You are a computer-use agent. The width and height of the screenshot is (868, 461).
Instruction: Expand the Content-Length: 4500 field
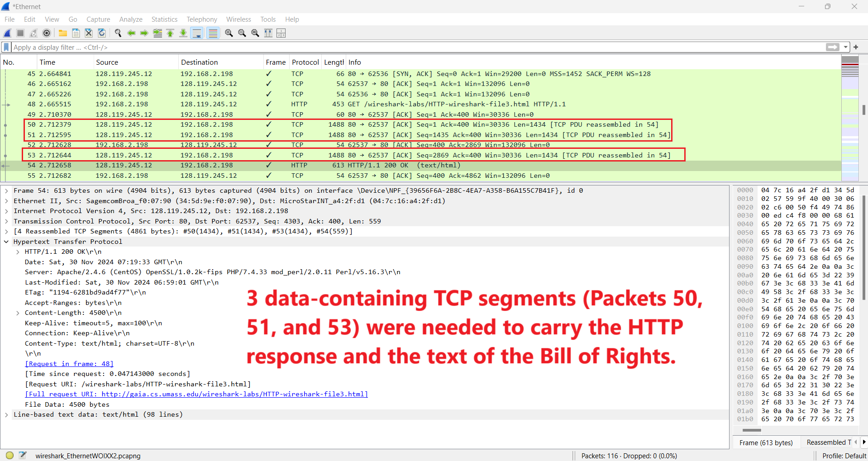click(x=18, y=313)
